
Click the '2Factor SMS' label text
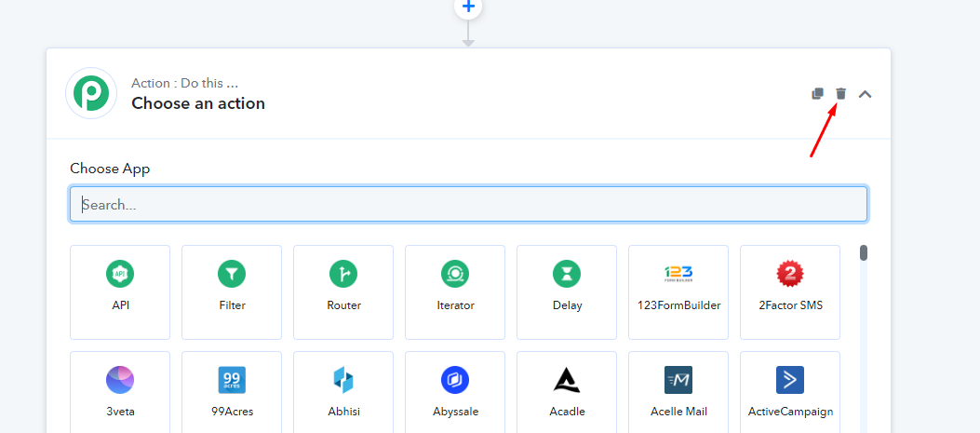790,305
